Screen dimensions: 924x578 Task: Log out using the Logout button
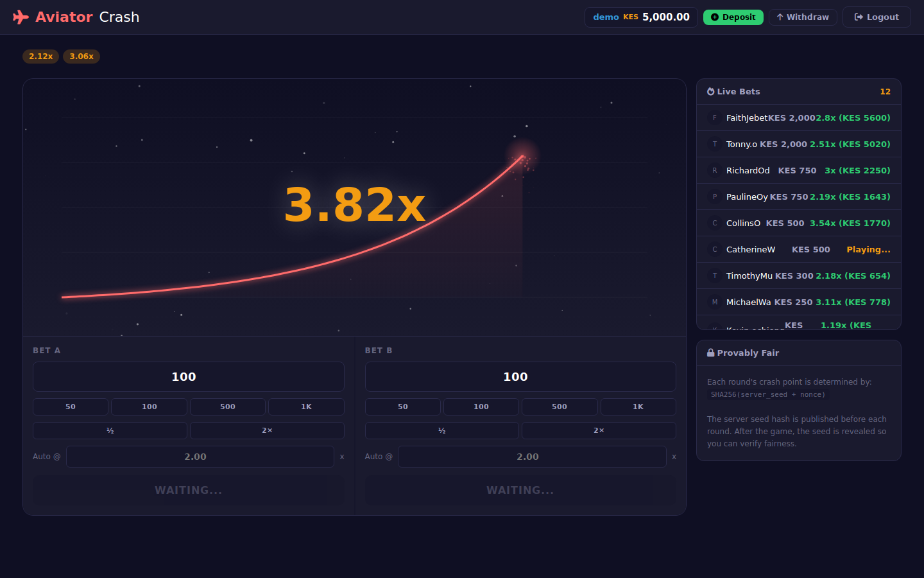click(x=877, y=17)
